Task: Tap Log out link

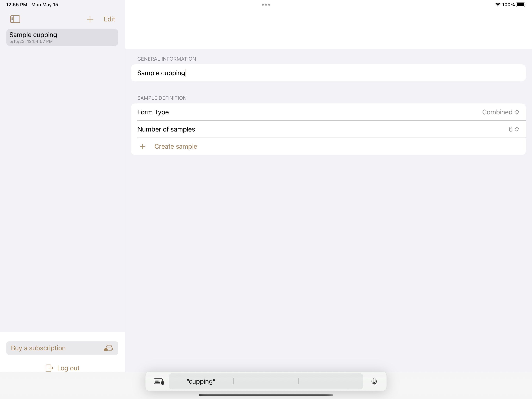Action: click(x=68, y=368)
